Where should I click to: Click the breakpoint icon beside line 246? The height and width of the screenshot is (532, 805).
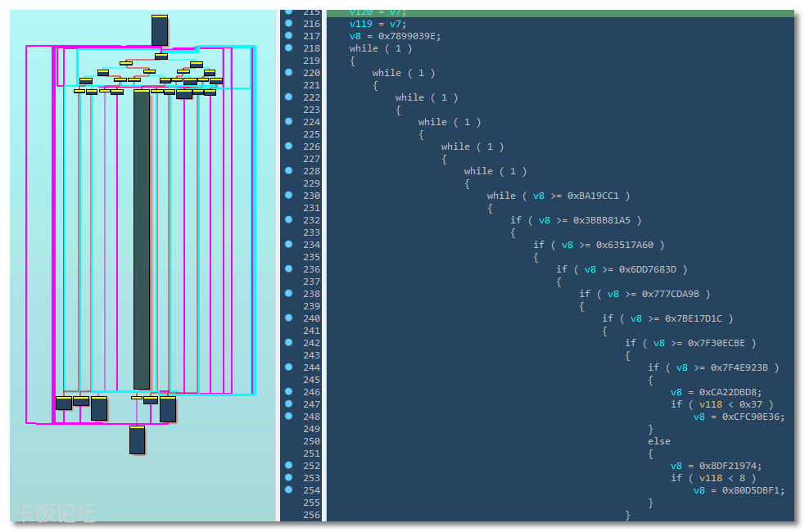[x=287, y=392]
